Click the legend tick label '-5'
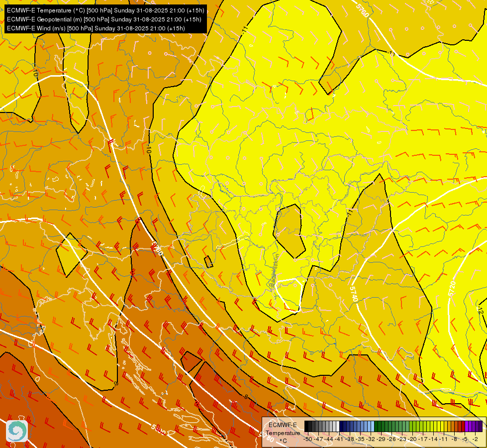 (465, 439)
